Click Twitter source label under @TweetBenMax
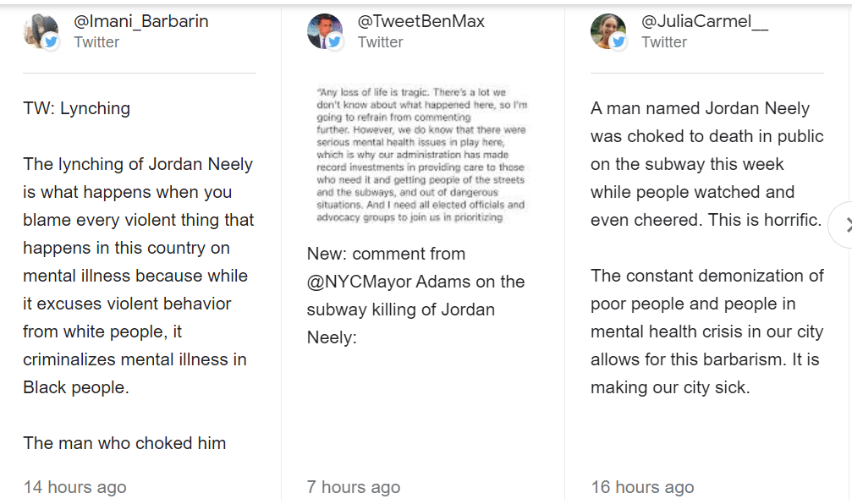 point(380,42)
